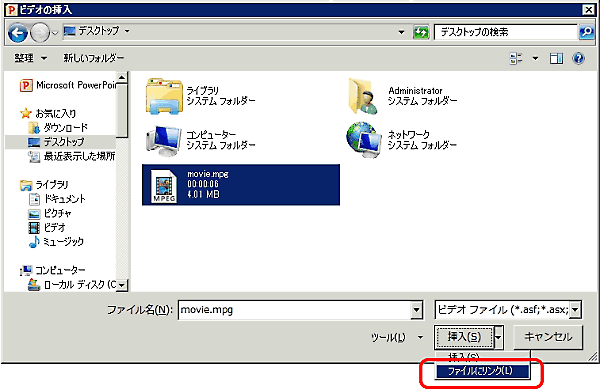This screenshot has height=391, width=600.
Task: Select the Administrator folder icon
Action: [x=364, y=96]
